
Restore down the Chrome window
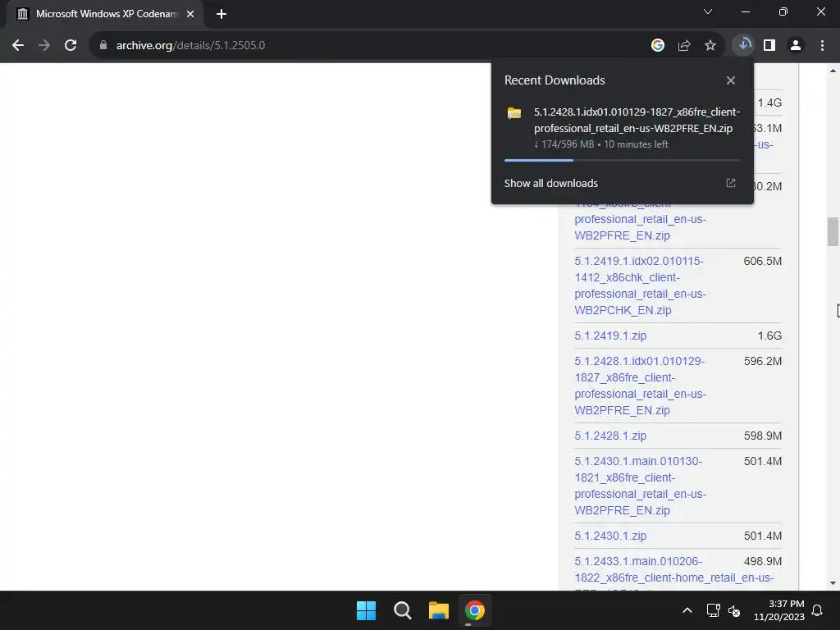pos(783,11)
